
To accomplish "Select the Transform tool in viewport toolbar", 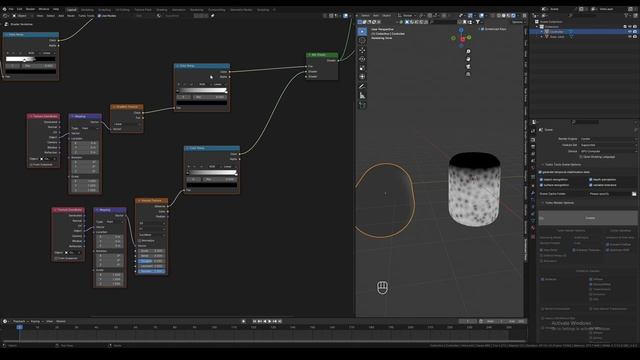I will pyautogui.click(x=362, y=77).
